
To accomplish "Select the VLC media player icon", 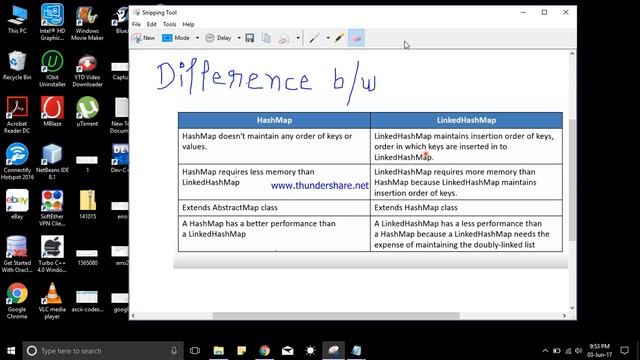I will click(52, 301).
